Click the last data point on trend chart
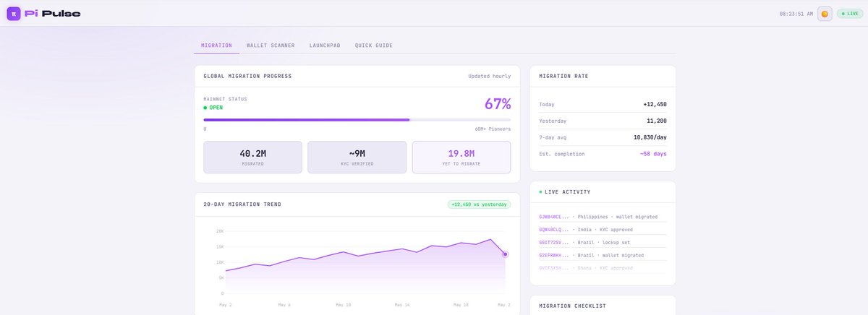Viewport: 868px width, 315px height. click(x=505, y=254)
